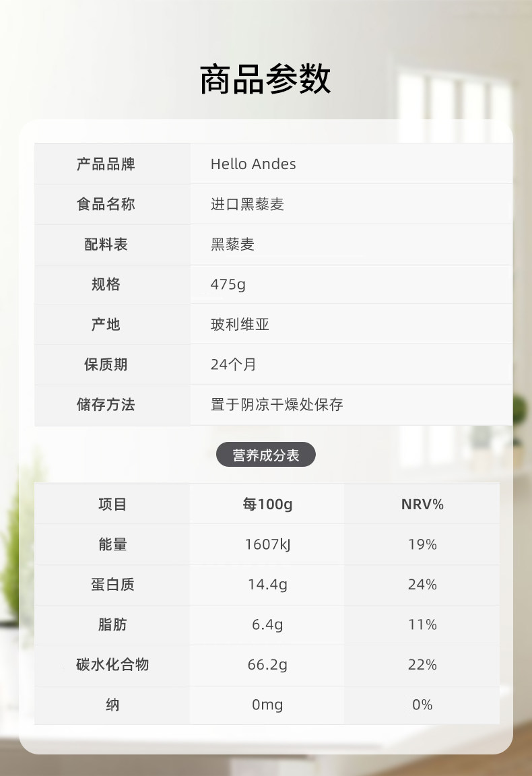Image resolution: width=532 pixels, height=776 pixels.
Task: Click the NRV% column header
Action: point(422,505)
